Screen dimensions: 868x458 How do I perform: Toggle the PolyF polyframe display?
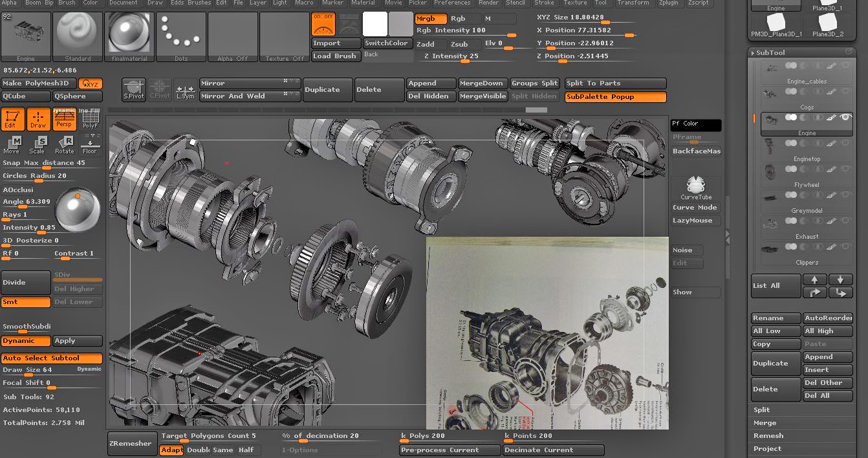pyautogui.click(x=90, y=120)
